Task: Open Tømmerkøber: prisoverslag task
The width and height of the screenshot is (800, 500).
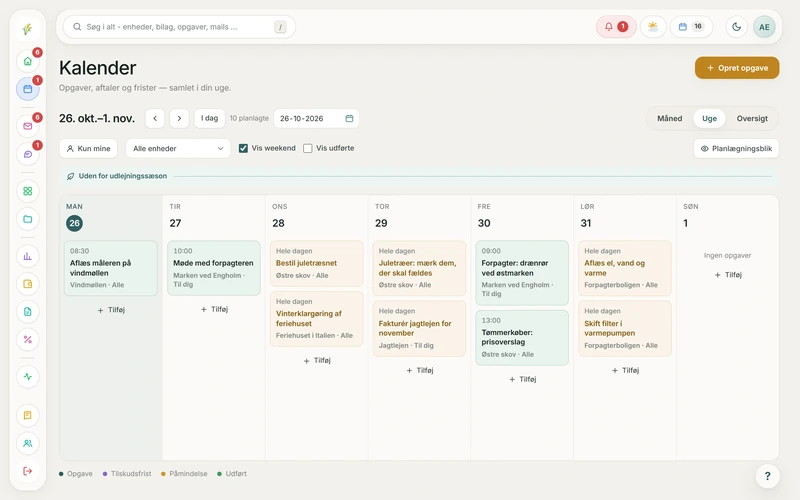Action: click(522, 337)
